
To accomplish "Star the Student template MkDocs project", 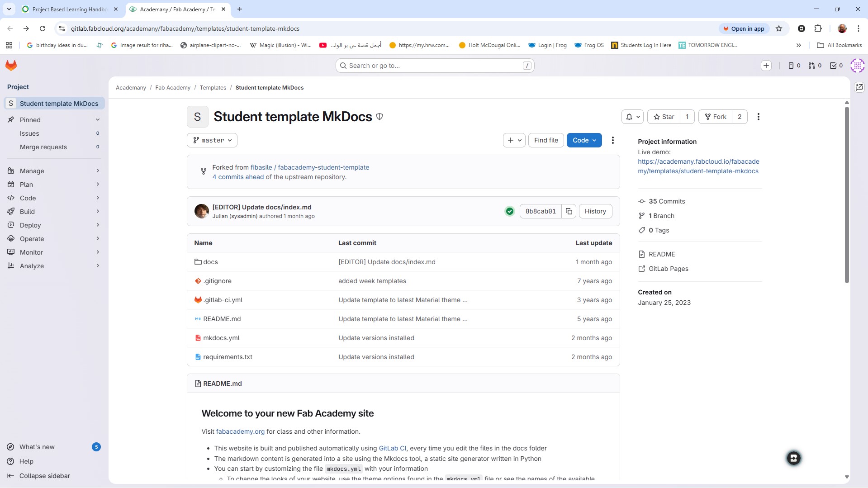I will (x=664, y=117).
